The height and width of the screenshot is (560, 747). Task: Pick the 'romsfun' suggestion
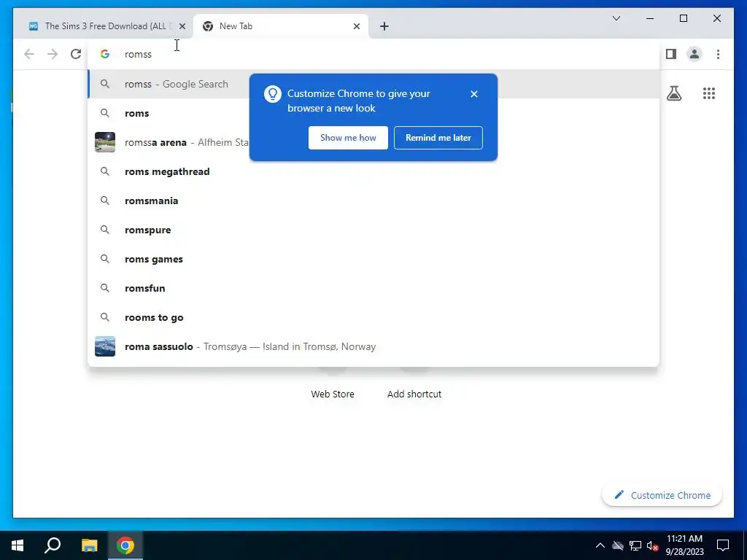(373, 288)
